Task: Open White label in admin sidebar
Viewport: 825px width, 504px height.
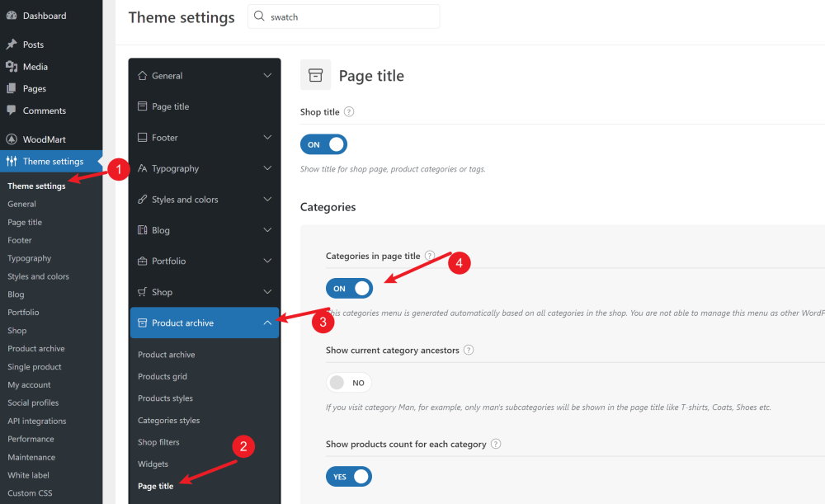Action: (28, 475)
